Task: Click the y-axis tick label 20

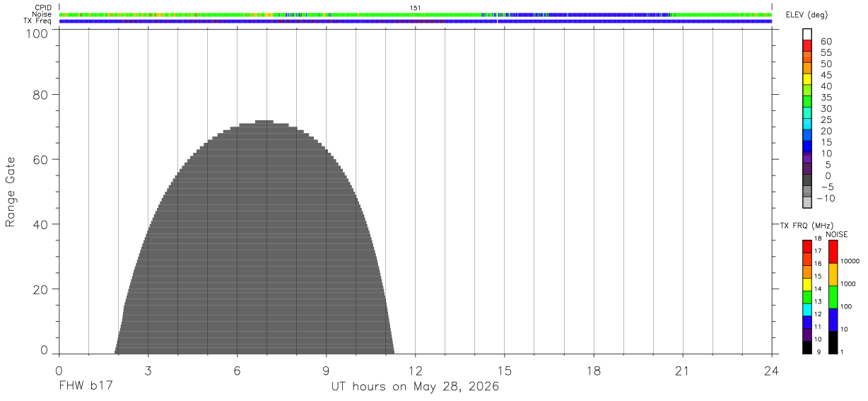Action: [x=41, y=289]
